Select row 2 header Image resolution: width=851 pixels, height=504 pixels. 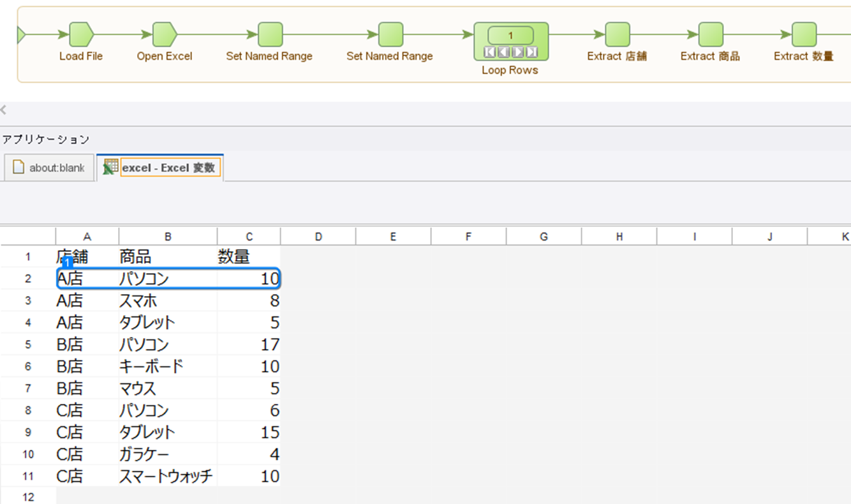point(28,279)
